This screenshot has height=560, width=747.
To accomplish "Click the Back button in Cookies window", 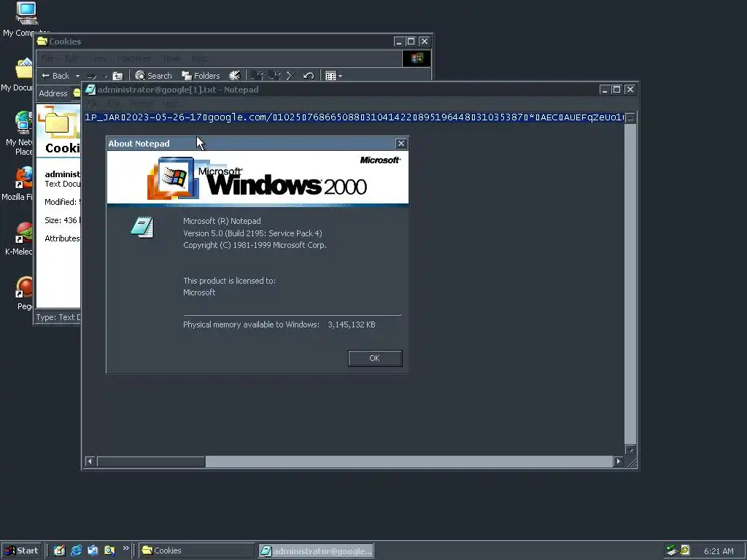I will [x=55, y=76].
